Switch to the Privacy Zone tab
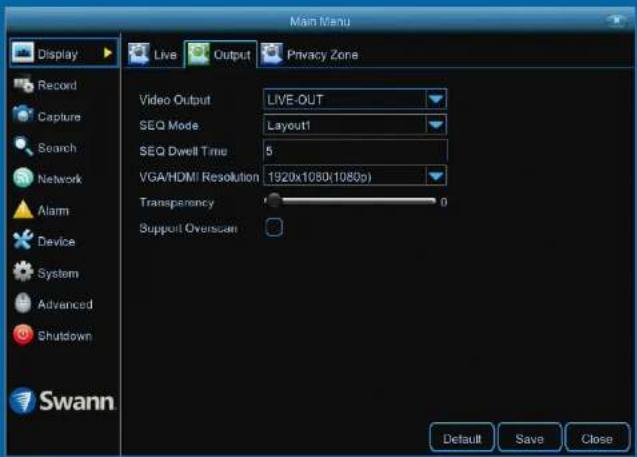The image size is (637, 457). coord(310,54)
